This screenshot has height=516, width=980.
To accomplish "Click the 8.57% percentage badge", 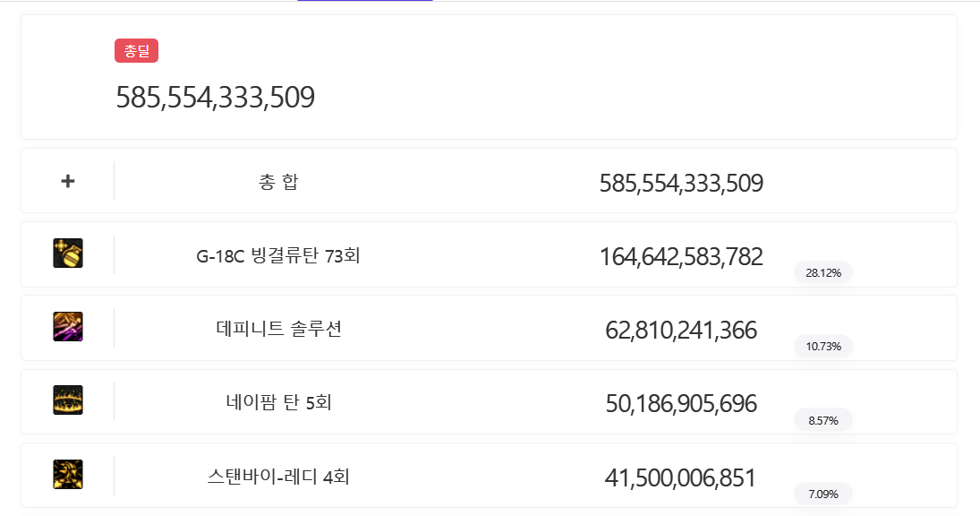I will coord(823,419).
